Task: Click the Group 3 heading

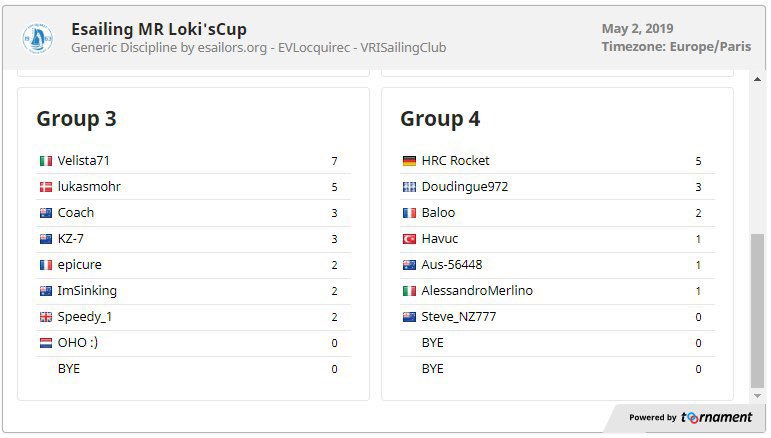Action: pos(76,119)
